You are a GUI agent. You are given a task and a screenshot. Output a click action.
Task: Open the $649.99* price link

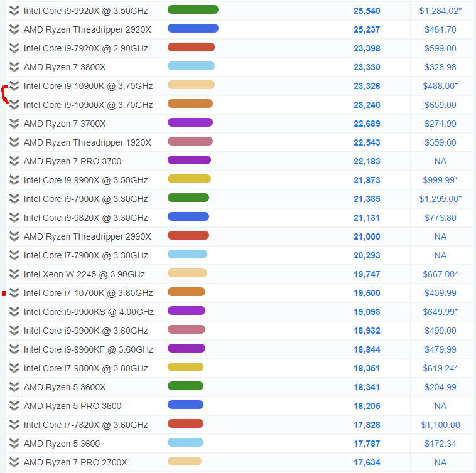(x=440, y=312)
